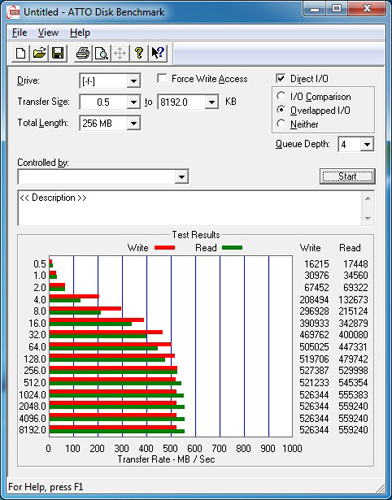Expand the Controlled by dropdown

pos(181,177)
